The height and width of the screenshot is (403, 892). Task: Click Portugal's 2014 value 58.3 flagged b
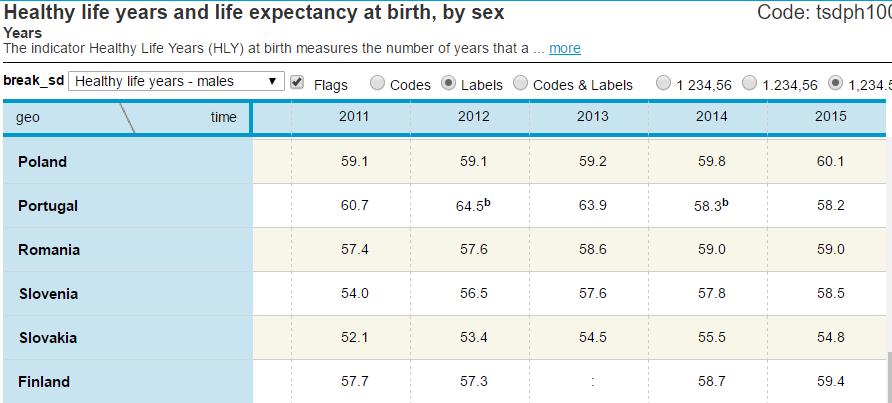click(711, 205)
